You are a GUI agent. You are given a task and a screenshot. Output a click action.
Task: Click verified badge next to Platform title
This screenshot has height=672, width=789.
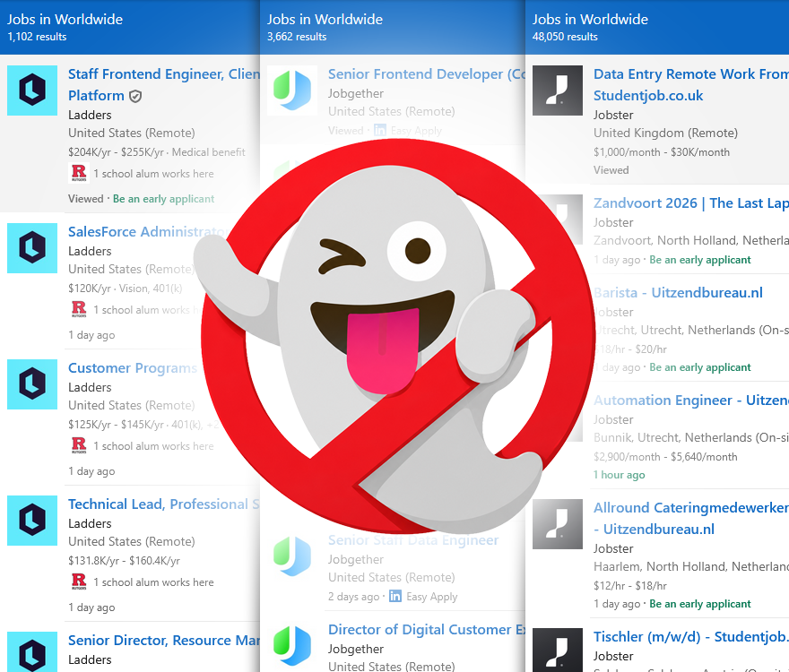[x=135, y=96]
